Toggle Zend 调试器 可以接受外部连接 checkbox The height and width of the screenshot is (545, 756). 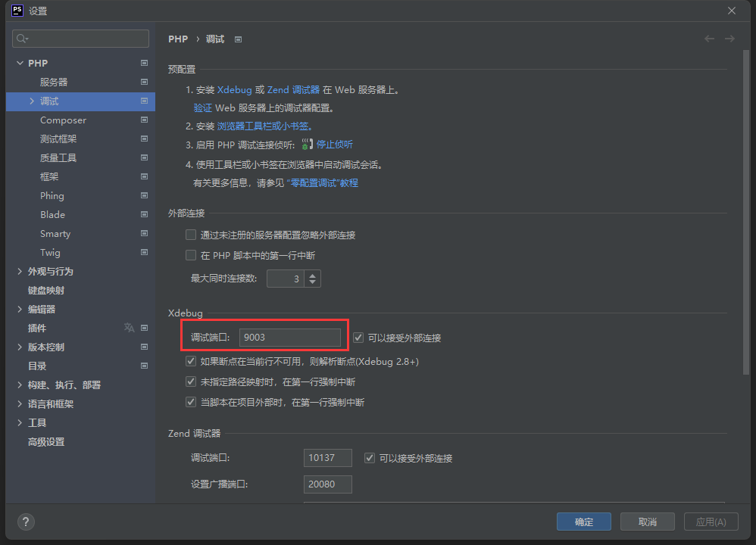click(x=370, y=458)
